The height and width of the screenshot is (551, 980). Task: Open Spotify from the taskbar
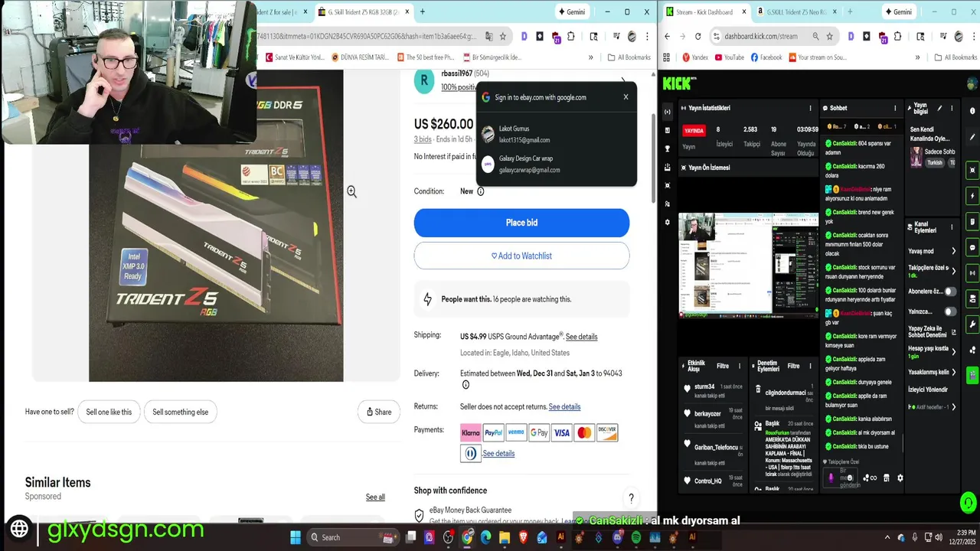(636, 538)
